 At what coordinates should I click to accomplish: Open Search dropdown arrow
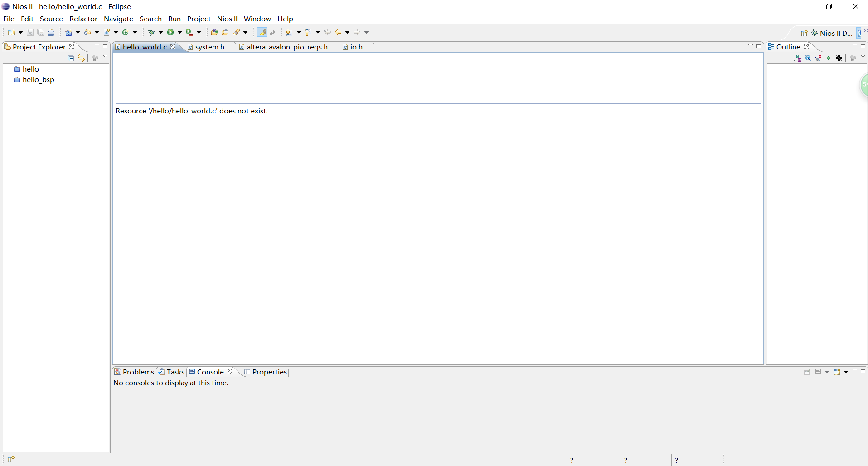(x=246, y=32)
